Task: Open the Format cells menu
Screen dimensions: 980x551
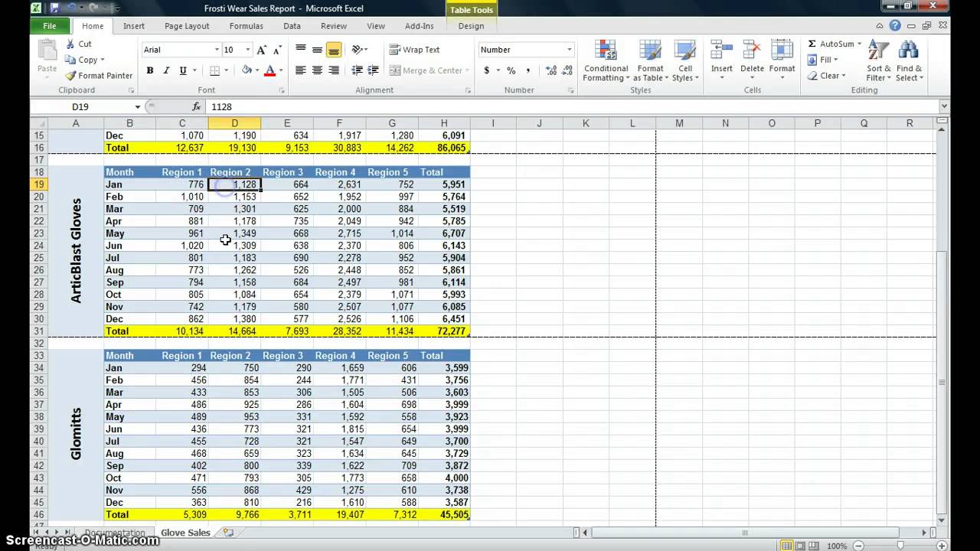Action: coord(782,61)
